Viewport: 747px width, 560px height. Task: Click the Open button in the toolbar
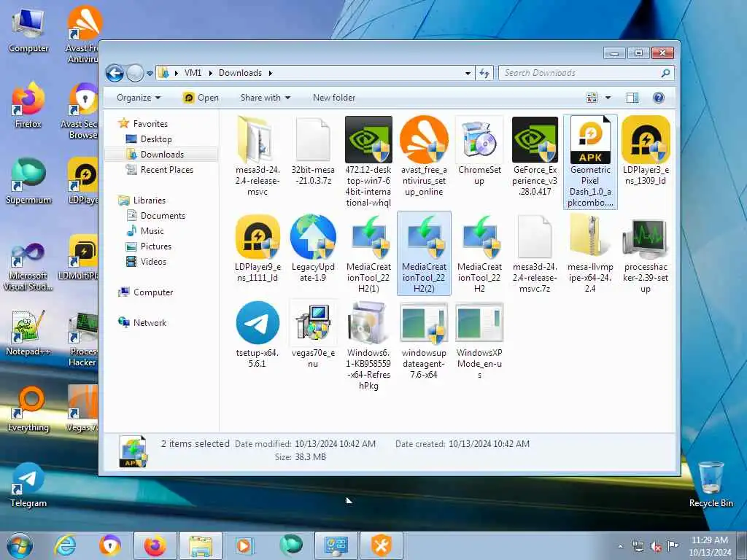tap(201, 98)
